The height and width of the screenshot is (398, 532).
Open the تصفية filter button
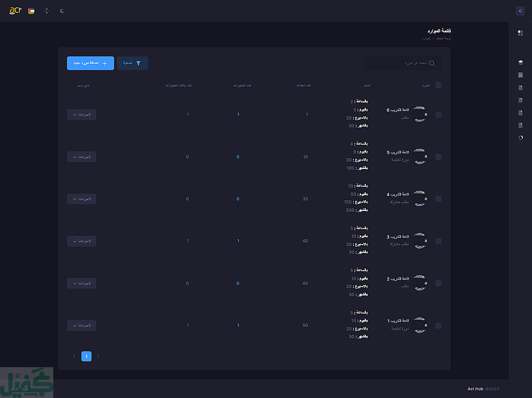(x=132, y=63)
